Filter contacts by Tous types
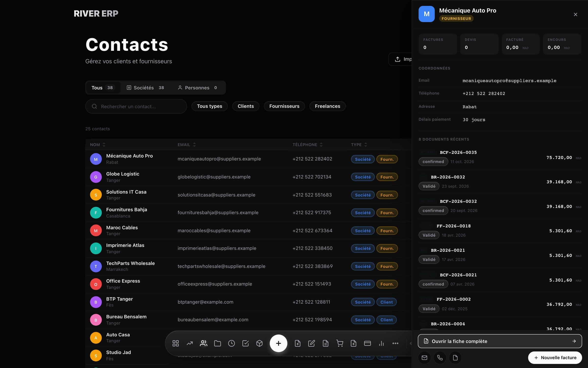 [x=209, y=106]
